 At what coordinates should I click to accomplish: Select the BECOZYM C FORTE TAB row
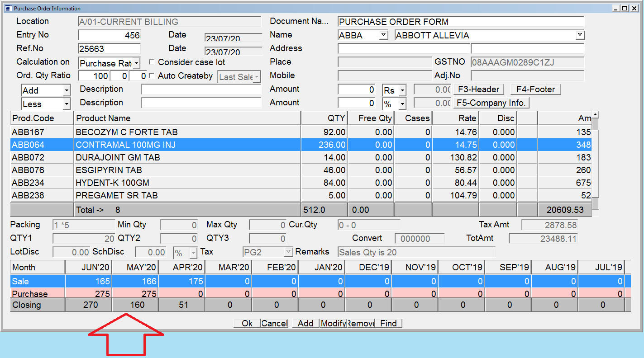(x=127, y=132)
